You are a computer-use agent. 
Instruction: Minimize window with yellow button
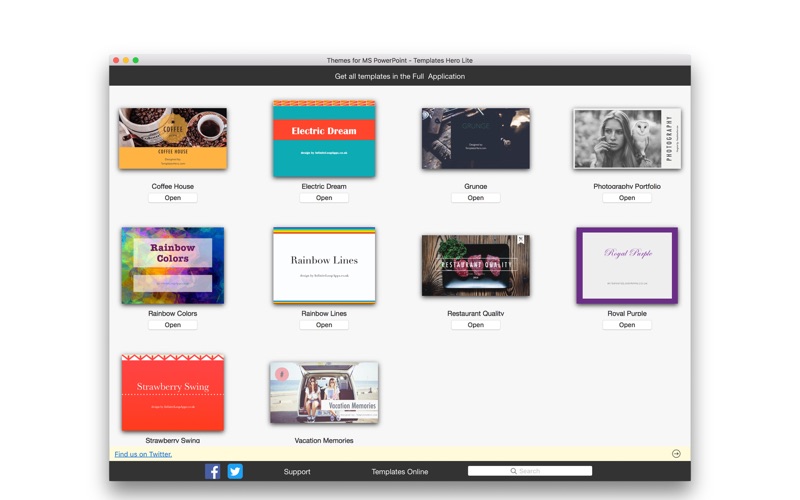126,60
